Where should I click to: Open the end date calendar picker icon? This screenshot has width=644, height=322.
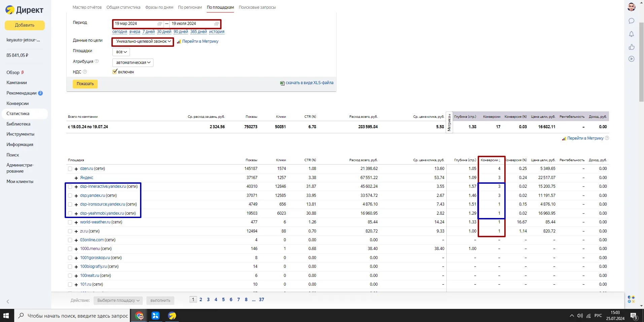tap(216, 24)
